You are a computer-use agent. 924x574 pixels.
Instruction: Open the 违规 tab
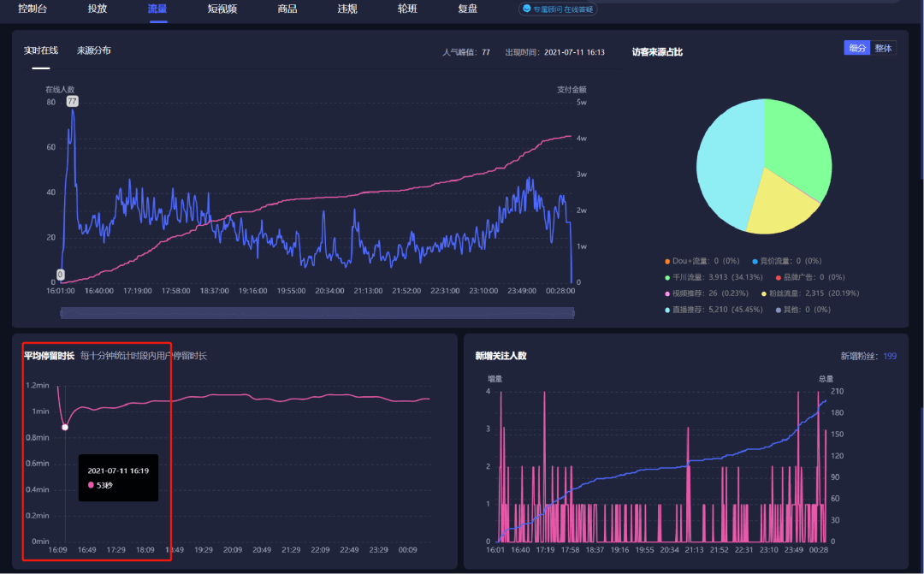tap(347, 9)
